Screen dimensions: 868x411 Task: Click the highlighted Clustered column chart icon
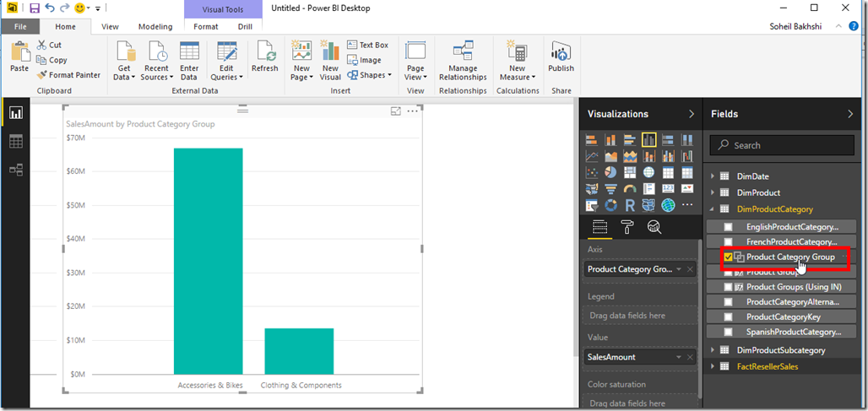[648, 139]
